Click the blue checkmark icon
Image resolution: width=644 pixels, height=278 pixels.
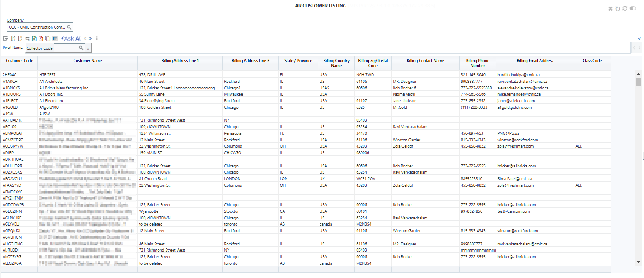click(640, 38)
